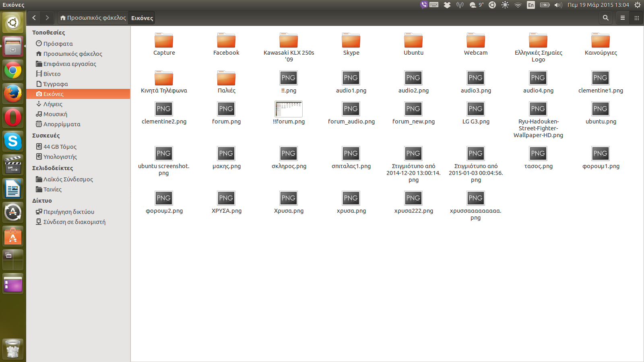Viewport: 644px width, 362px height.
Task: Click the search magnifier icon in toolbar
Action: click(605, 18)
